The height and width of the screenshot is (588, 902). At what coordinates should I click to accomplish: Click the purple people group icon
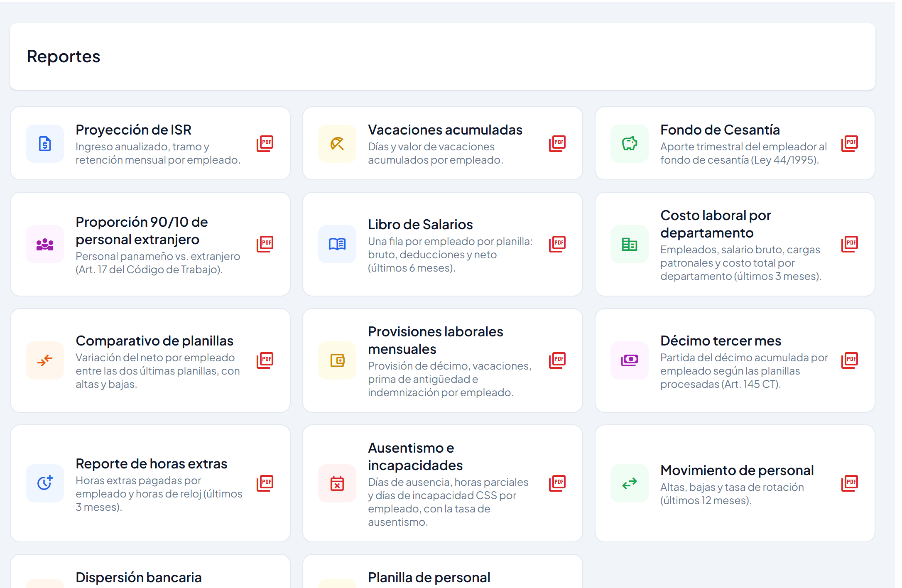pyautogui.click(x=45, y=244)
